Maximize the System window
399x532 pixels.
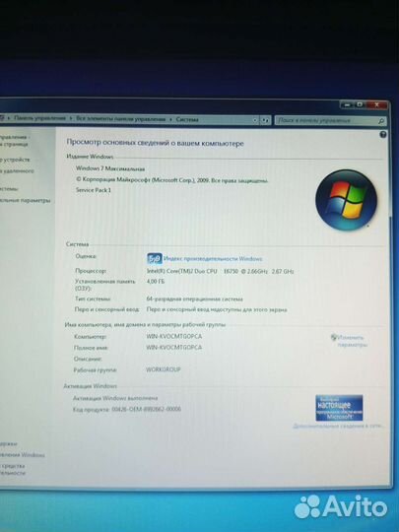360,104
